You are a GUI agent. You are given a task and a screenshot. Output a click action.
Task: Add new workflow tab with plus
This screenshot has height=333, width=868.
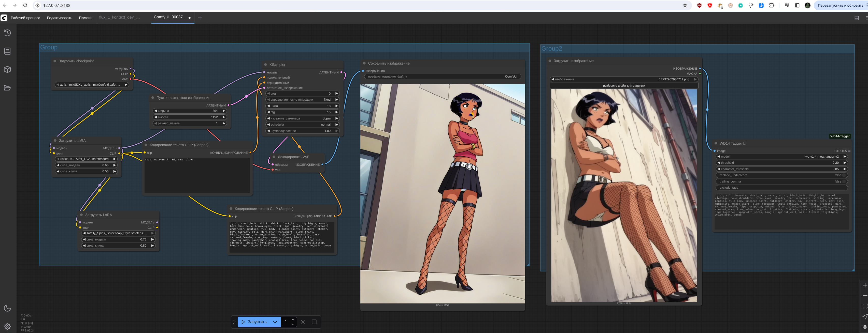pyautogui.click(x=200, y=18)
